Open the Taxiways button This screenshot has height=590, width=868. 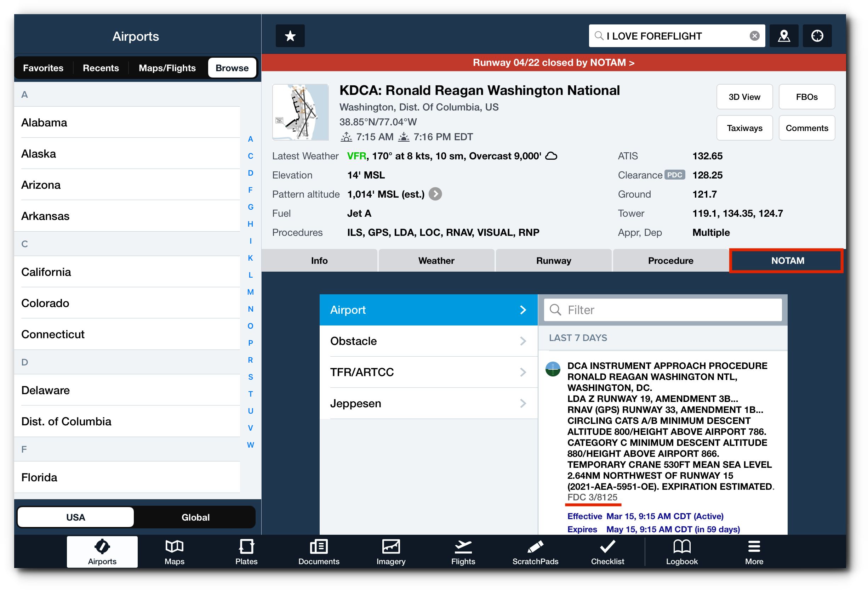tap(744, 128)
